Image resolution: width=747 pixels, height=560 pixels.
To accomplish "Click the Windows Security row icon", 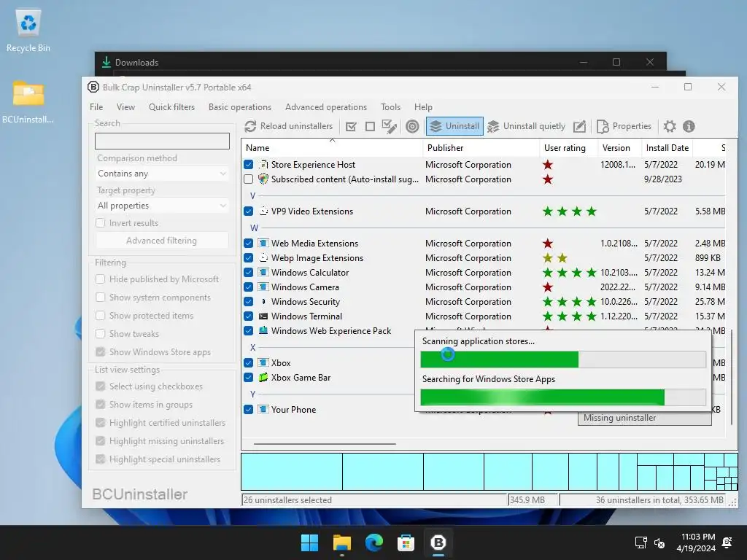I will coord(263,302).
